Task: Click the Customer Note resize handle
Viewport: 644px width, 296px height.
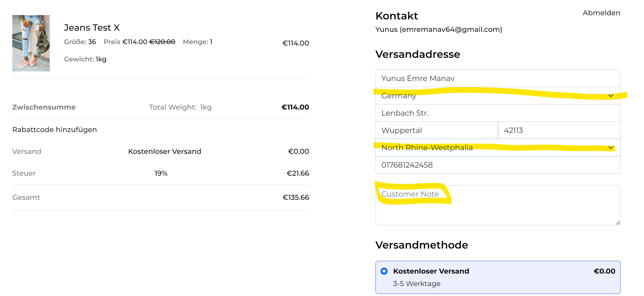Action: pos(618,223)
